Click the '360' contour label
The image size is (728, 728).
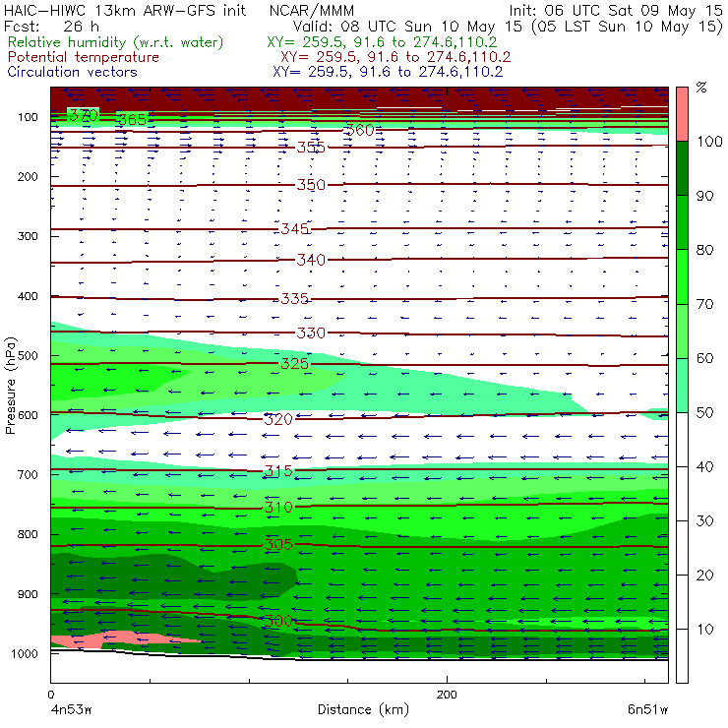pos(359,130)
